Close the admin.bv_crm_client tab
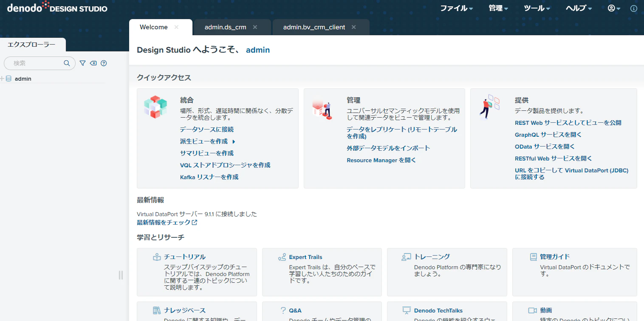Viewport: 644px width, 321px height. tap(353, 27)
